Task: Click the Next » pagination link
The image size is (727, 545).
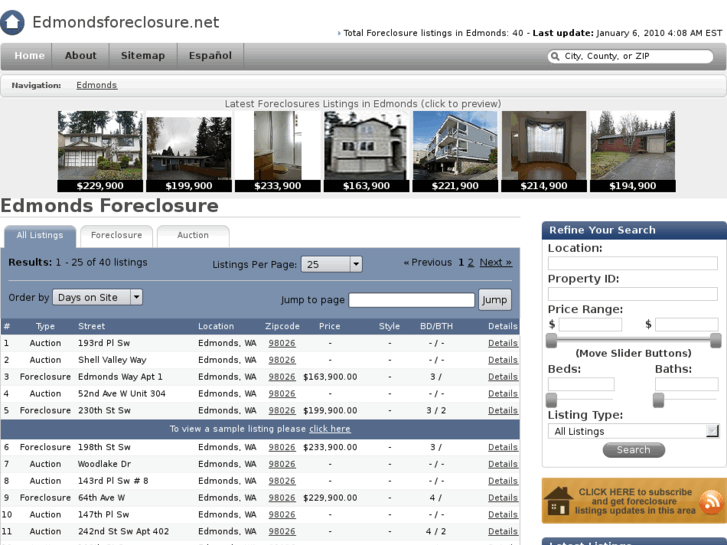Action: 496,263
